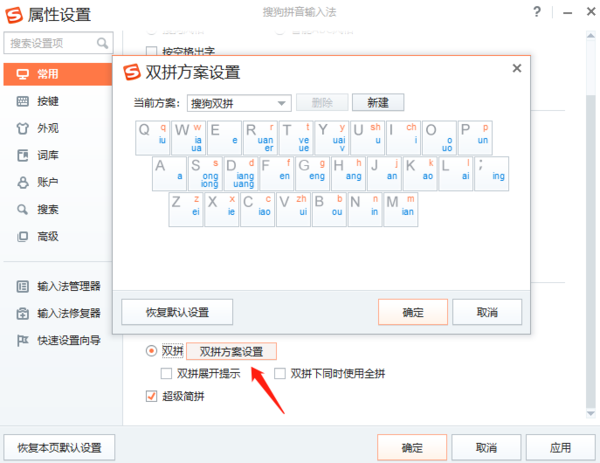
Task: Click the search magnifier icon in settings search
Action: click(102, 44)
